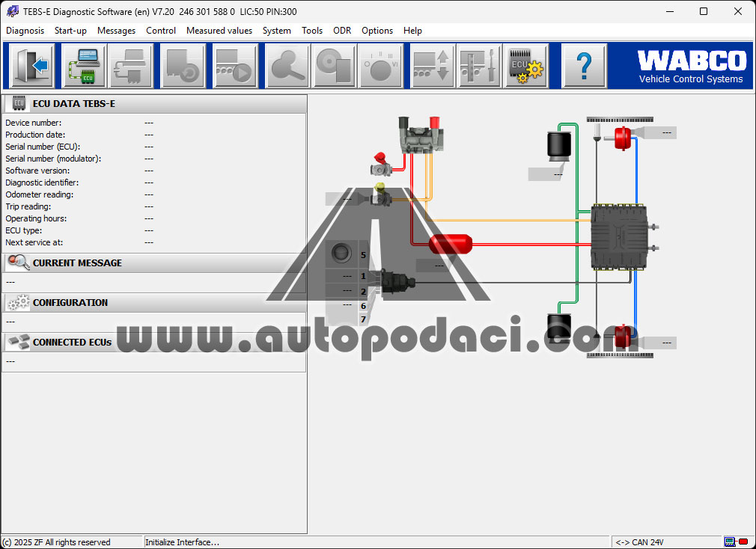Click the park release emergency valve in diagram

[421, 136]
